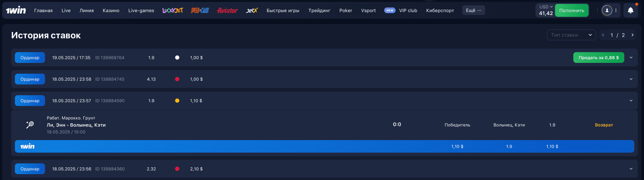The width and height of the screenshot is (644, 180).
Task: Go to next page of bet history
Action: tap(632, 35)
